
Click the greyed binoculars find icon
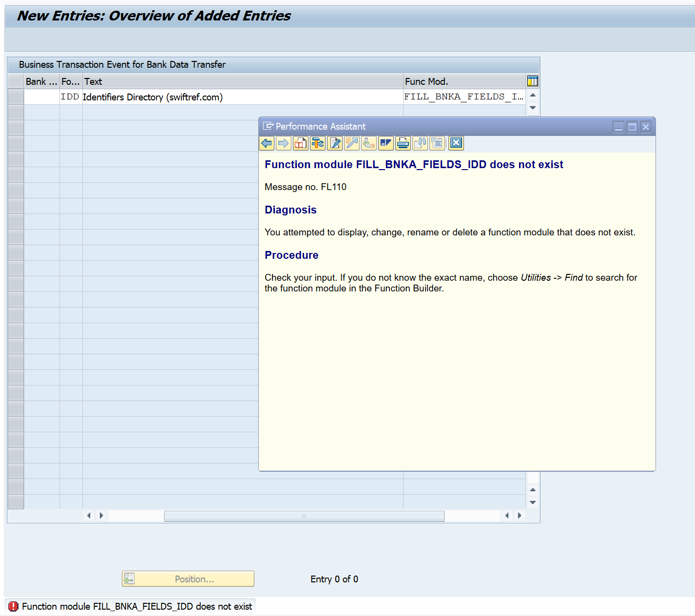point(420,143)
